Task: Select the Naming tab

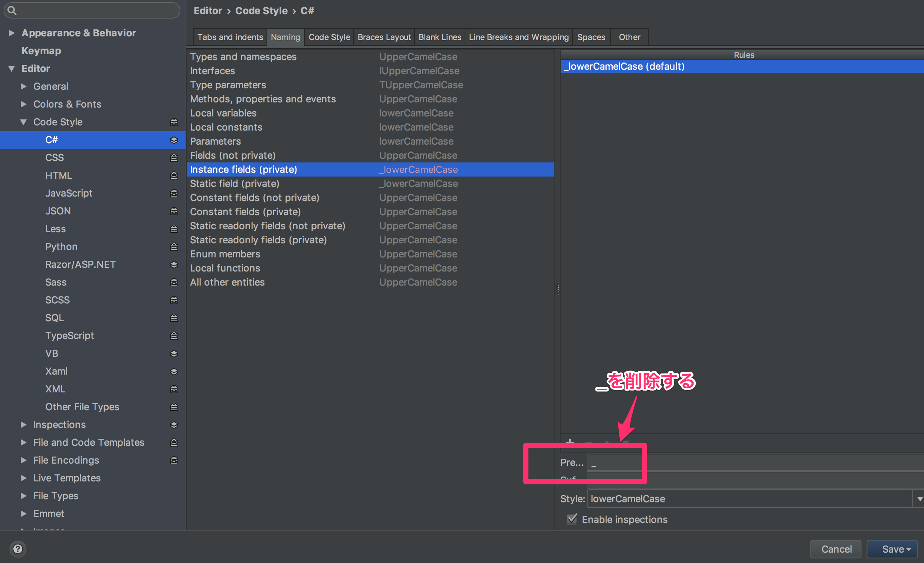Action: [285, 37]
